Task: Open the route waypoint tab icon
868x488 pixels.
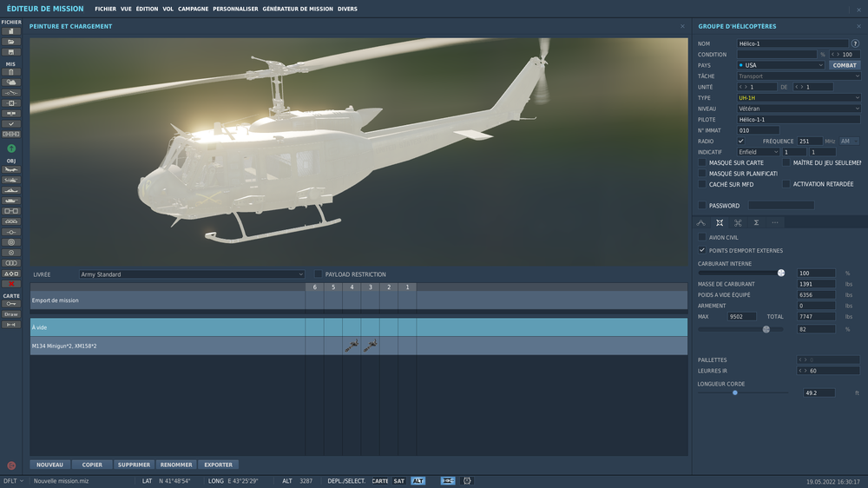Action: click(700, 222)
